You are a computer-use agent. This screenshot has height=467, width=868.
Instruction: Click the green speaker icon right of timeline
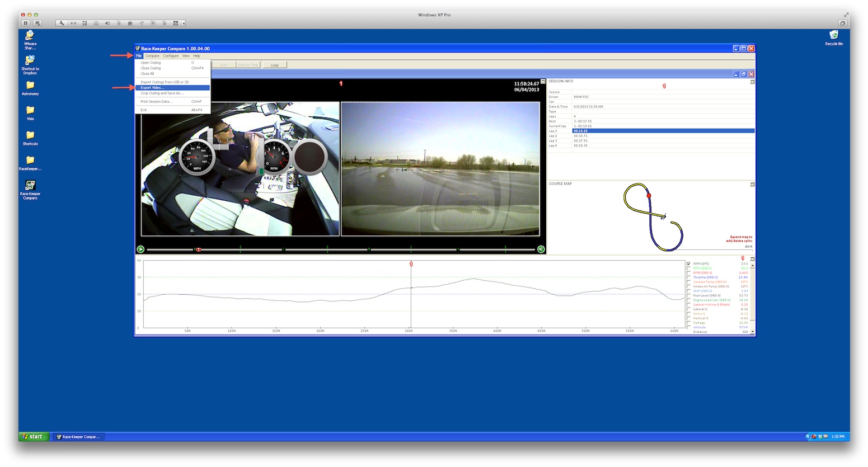(541, 249)
